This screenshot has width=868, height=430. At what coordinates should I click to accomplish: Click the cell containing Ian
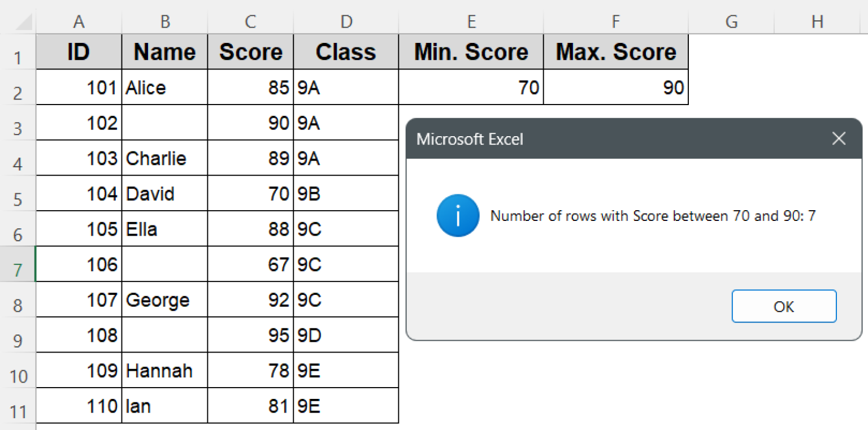164,406
